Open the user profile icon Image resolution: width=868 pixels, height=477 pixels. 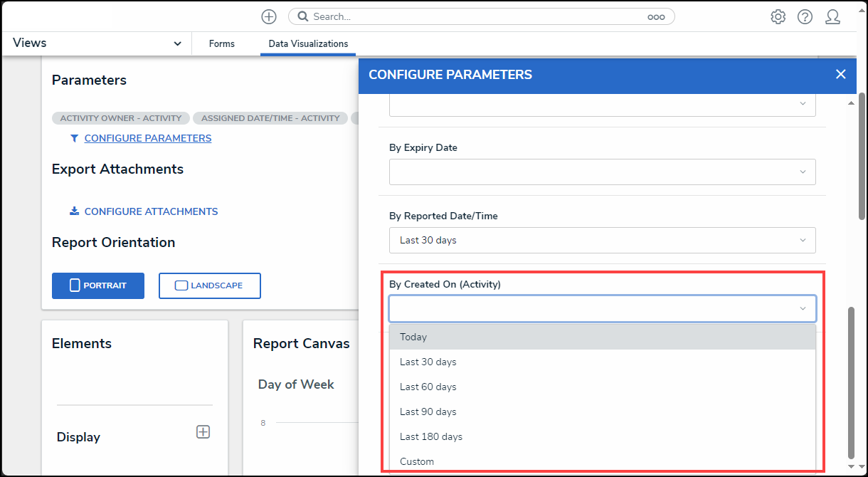coord(832,16)
